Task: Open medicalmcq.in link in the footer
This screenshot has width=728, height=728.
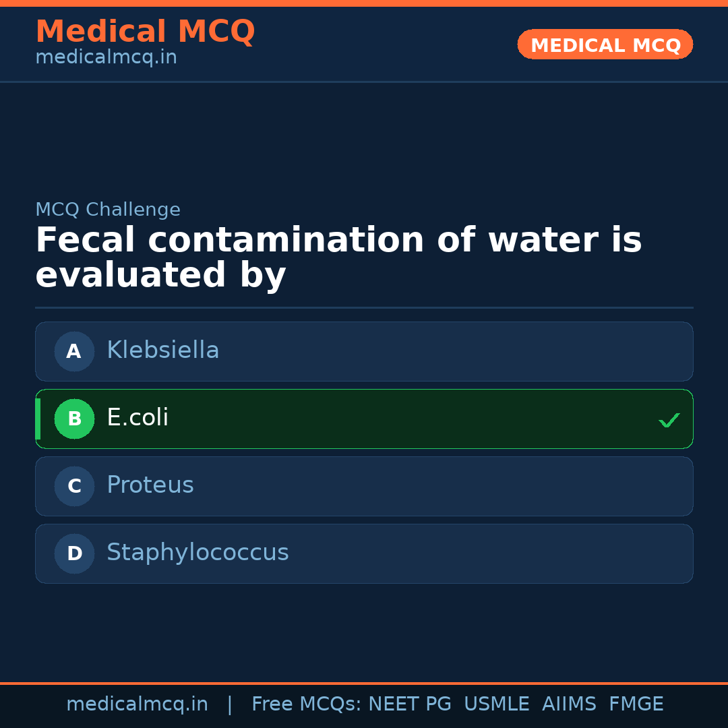Action: pyautogui.click(x=137, y=704)
